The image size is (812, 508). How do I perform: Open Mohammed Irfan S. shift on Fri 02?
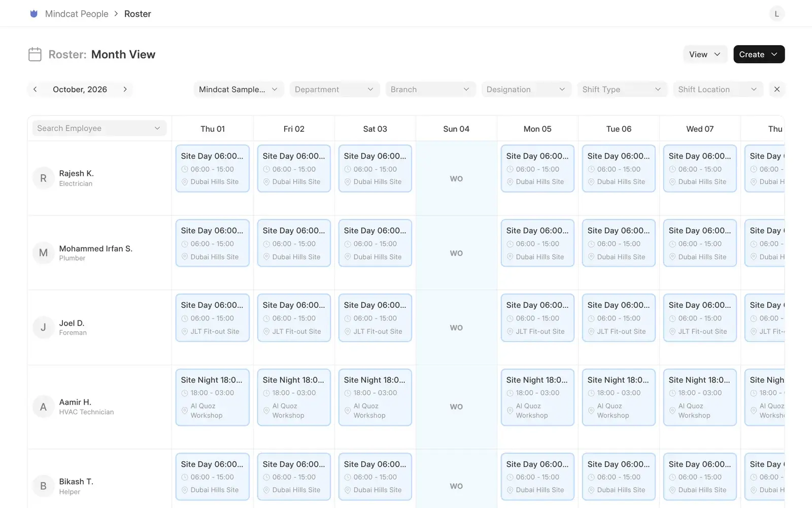coord(294,243)
